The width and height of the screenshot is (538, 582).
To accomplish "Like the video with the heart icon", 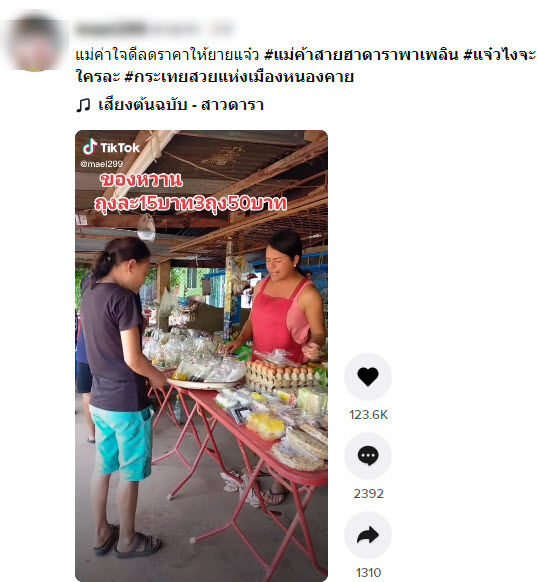I will (x=367, y=377).
